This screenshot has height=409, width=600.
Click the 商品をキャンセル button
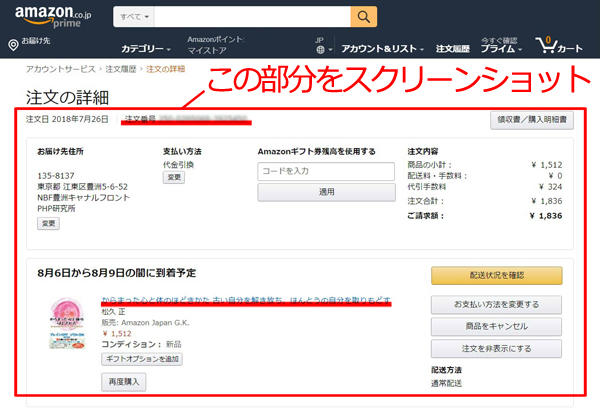pos(497,326)
